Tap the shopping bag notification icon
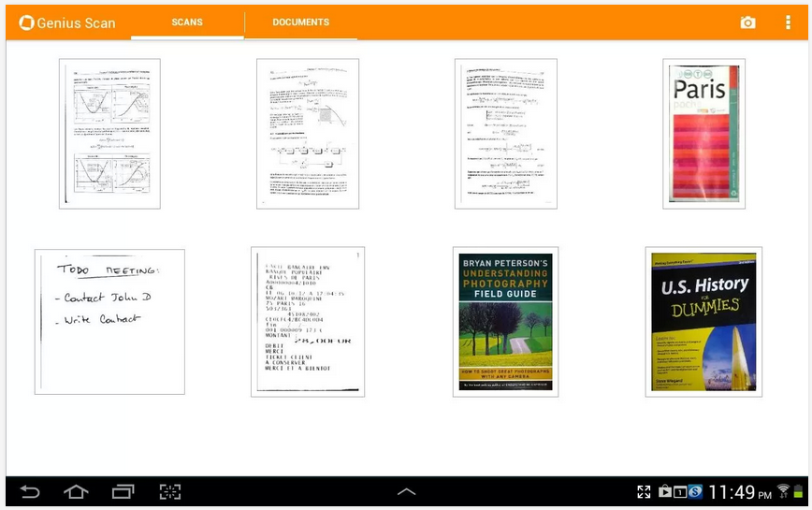The width and height of the screenshot is (812, 510). pyautogui.click(x=665, y=491)
